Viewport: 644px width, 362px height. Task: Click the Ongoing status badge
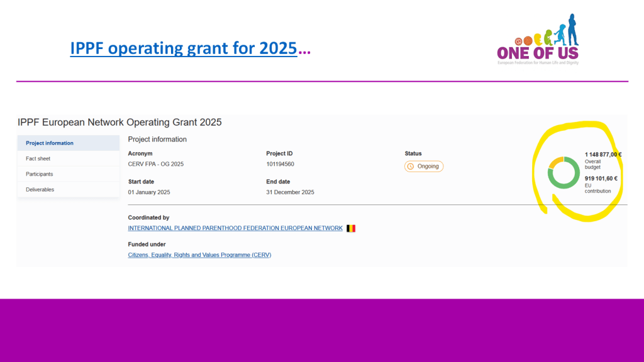pos(424,167)
